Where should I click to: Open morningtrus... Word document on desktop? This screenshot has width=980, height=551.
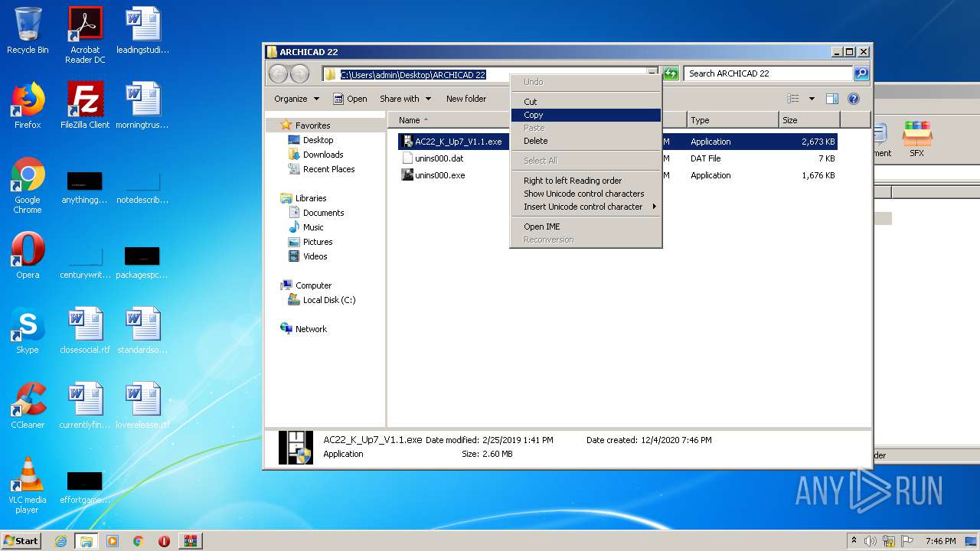point(142,106)
